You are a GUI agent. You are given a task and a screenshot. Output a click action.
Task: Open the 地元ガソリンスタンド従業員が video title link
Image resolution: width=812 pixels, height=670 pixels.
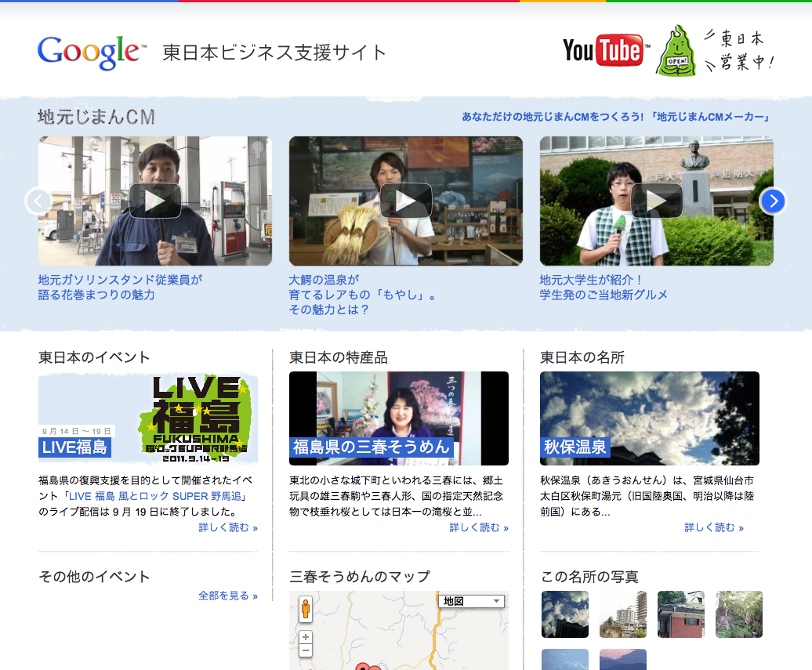pyautogui.click(x=120, y=288)
